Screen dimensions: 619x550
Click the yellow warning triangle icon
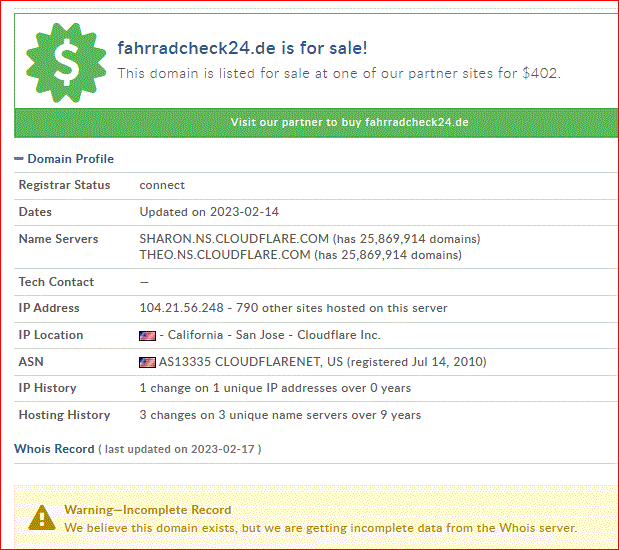[x=42, y=518]
